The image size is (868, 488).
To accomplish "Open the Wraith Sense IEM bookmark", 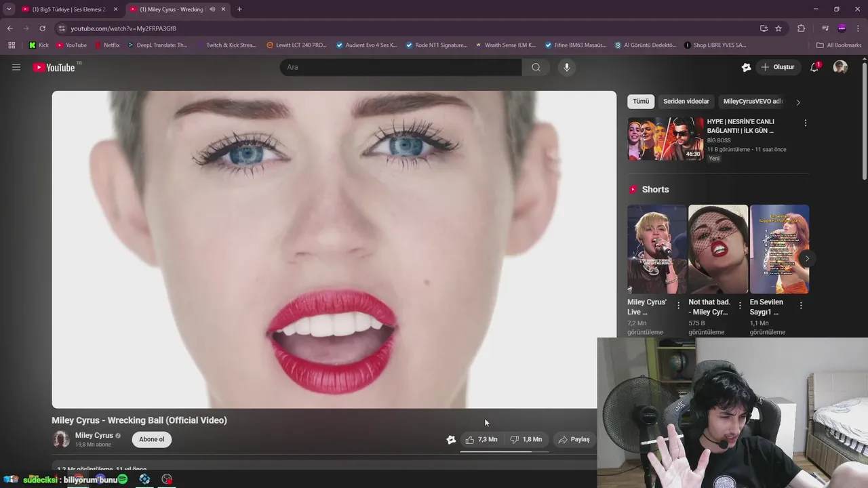I will (505, 45).
